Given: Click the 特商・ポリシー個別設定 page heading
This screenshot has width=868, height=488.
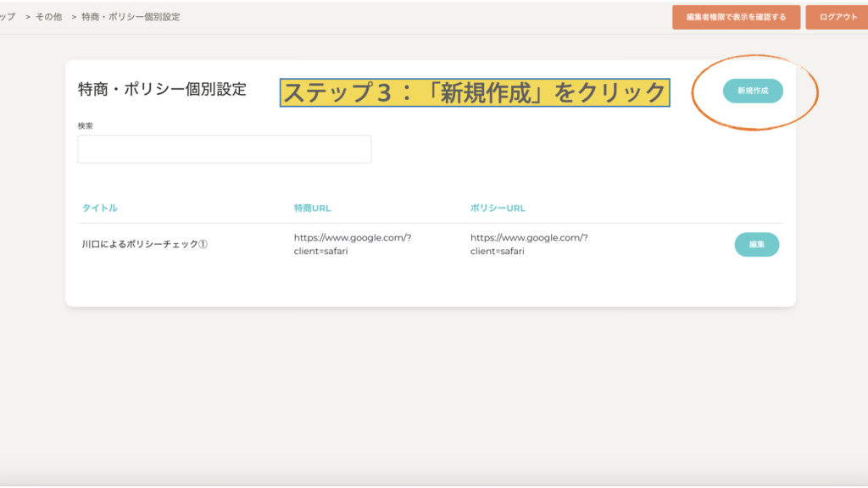Looking at the screenshot, I should [x=162, y=90].
